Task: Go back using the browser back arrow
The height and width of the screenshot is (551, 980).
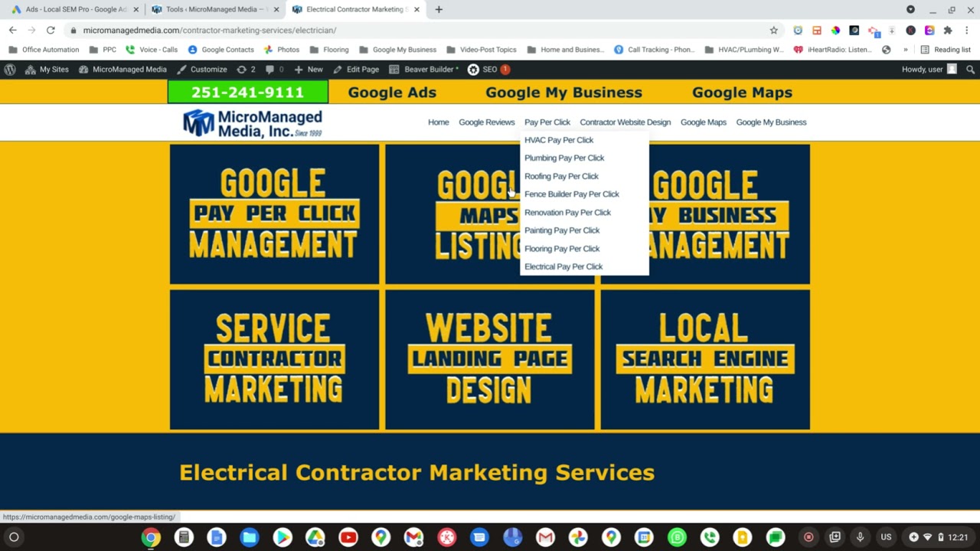Action: click(x=12, y=30)
